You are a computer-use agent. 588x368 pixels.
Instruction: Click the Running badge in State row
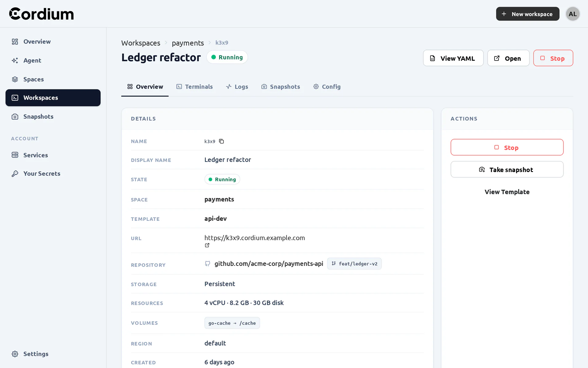[222, 179]
